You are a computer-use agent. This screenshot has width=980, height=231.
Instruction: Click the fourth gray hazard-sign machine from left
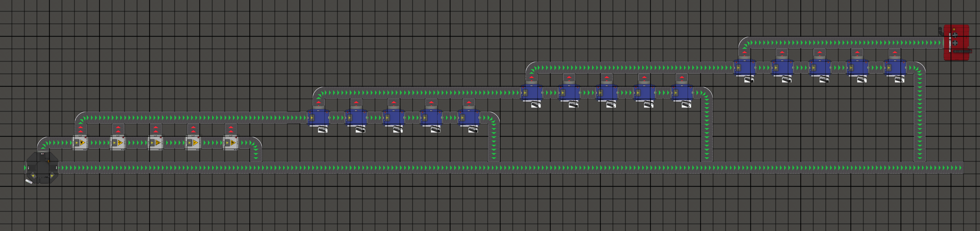[x=193, y=143]
